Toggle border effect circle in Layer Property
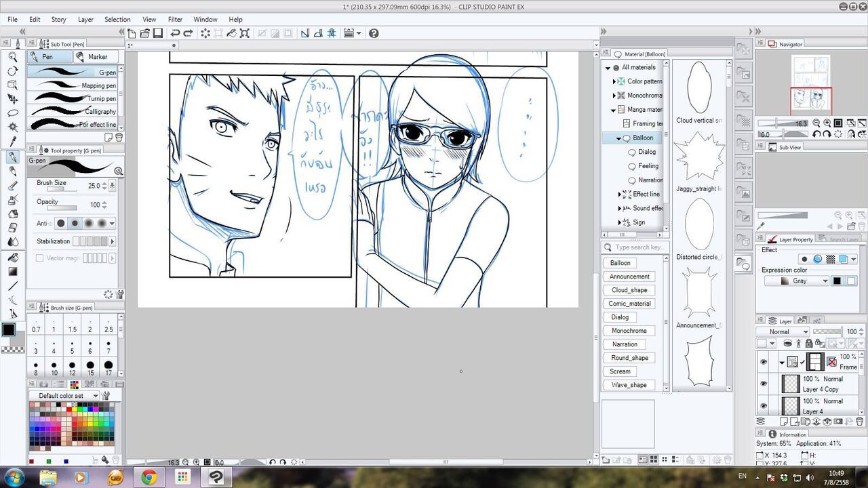Image resolution: width=868 pixels, height=488 pixels. pos(804,259)
